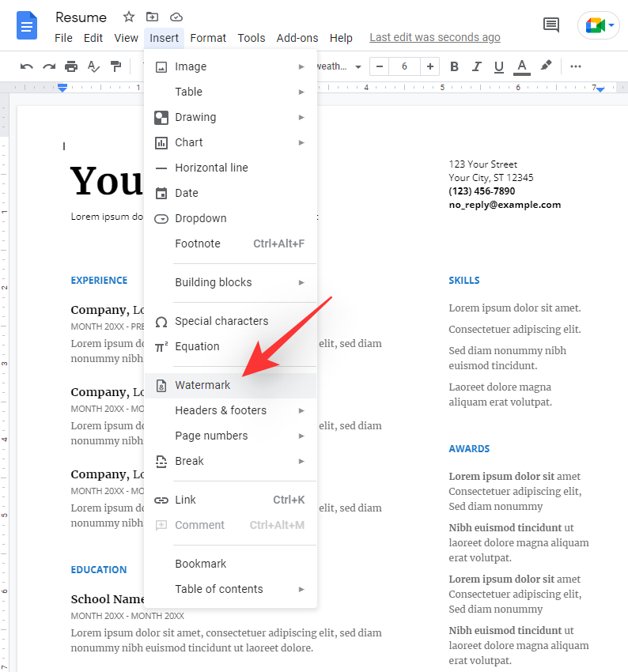Screen dimensions: 628x672
Task: Open the Add-ons menu
Action: (x=297, y=38)
